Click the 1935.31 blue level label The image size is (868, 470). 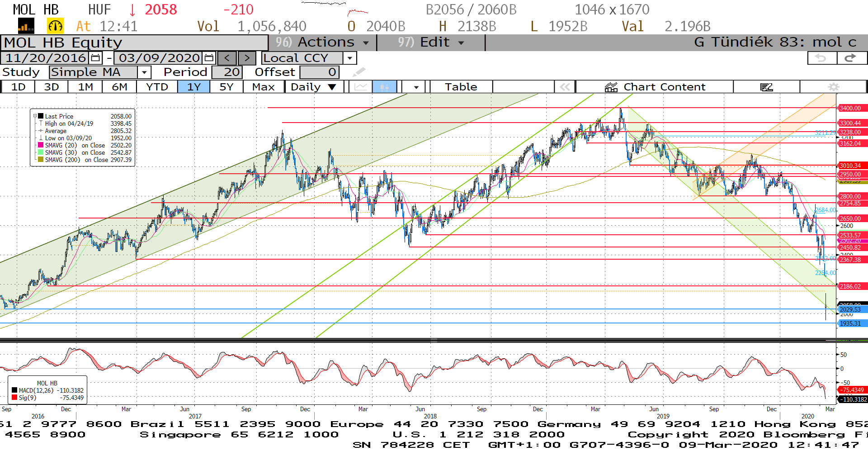click(x=852, y=323)
